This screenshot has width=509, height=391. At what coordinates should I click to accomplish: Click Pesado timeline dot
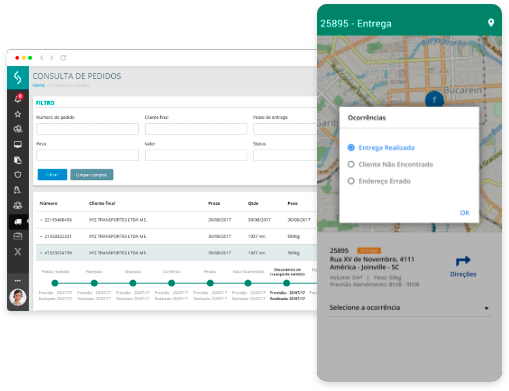point(210,283)
